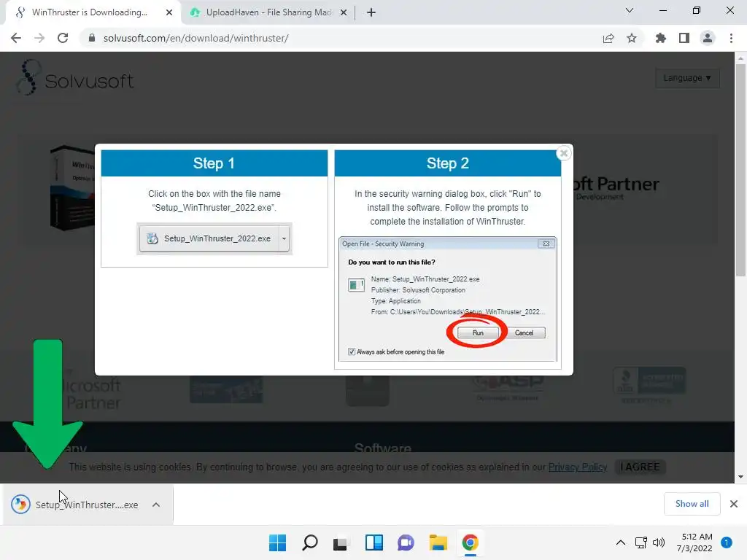Open Chrome three-dot menu
Screen dimensions: 747x560
click(731, 38)
